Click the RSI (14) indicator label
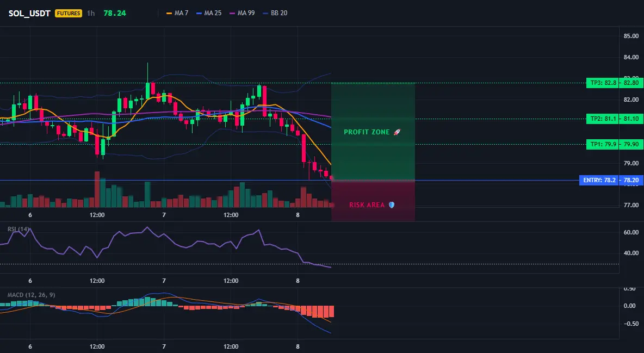The height and width of the screenshot is (353, 644). [x=18, y=229]
